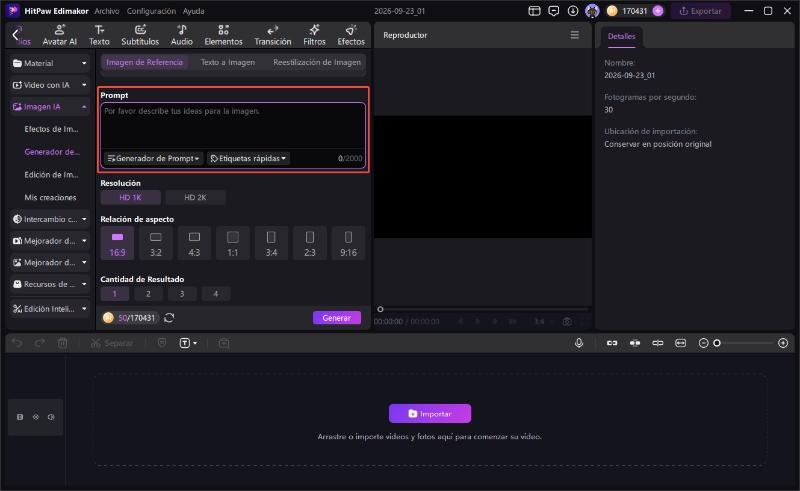This screenshot has width=800, height=491.
Task: Select HD 1K resolution
Action: tap(131, 197)
